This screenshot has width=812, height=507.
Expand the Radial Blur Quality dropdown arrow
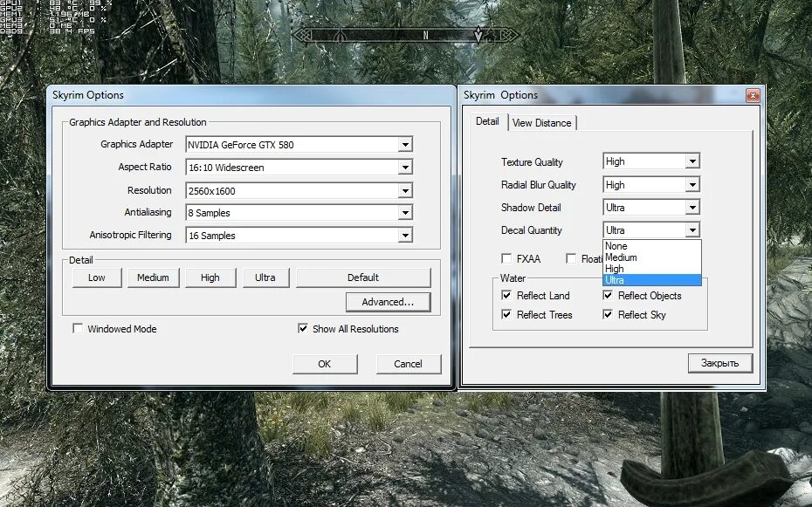[x=692, y=185]
